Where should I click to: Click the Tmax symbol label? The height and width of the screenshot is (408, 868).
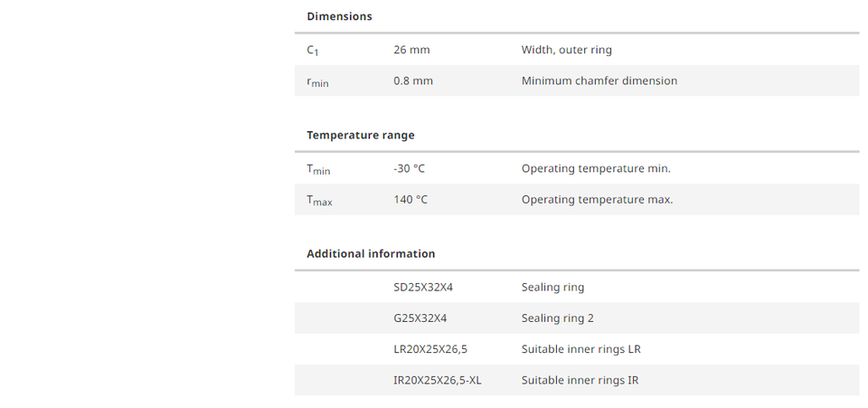[x=319, y=200]
